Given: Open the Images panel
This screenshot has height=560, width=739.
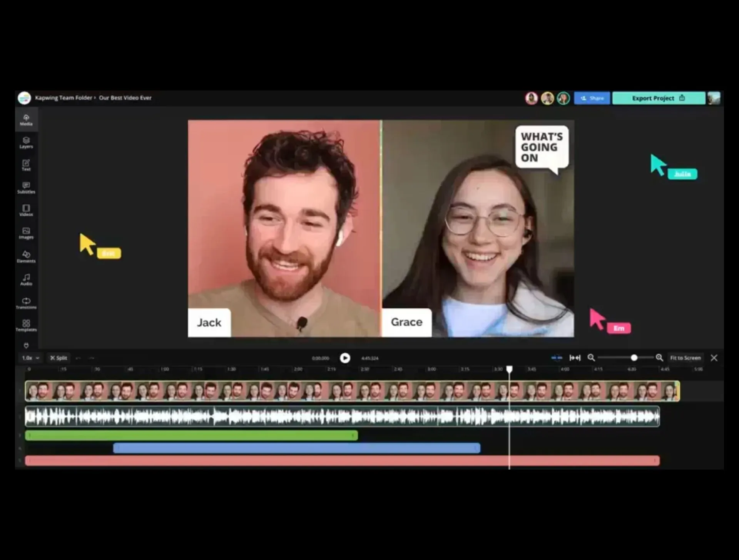Looking at the screenshot, I should tap(26, 233).
